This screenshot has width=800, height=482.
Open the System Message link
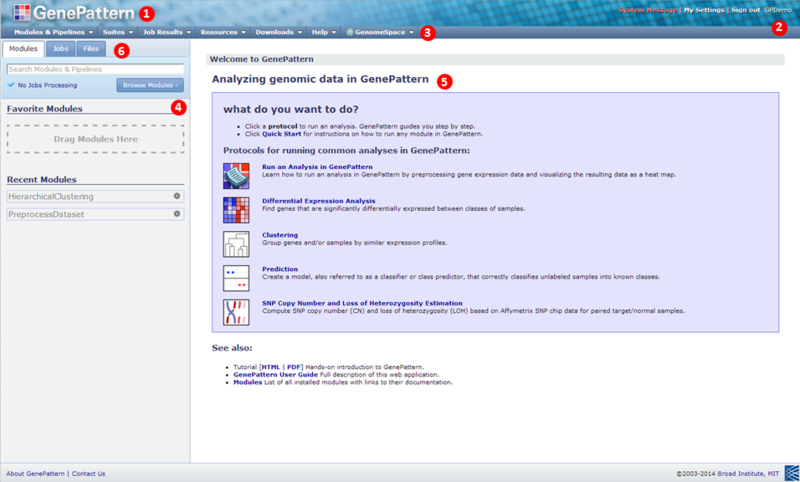tap(647, 10)
